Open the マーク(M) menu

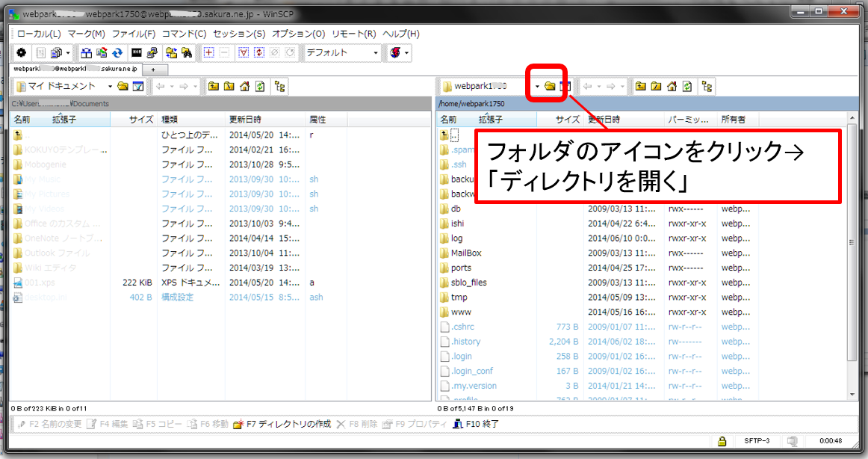(87, 34)
